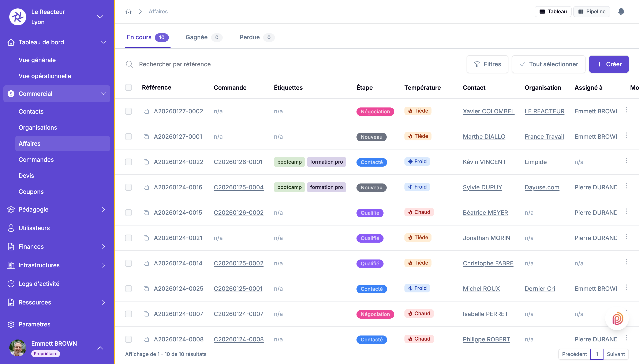Switch to Pipeline view
Screen dimensions: 639x364
point(591,11)
